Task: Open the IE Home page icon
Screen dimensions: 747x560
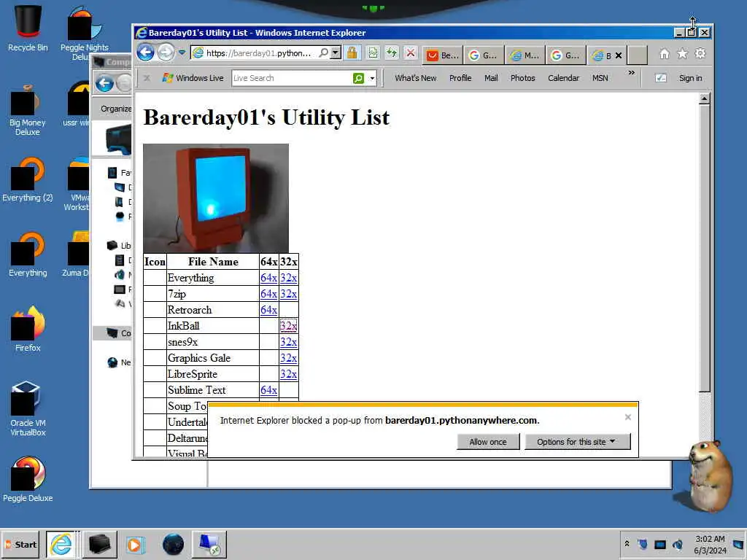Action: (664, 54)
